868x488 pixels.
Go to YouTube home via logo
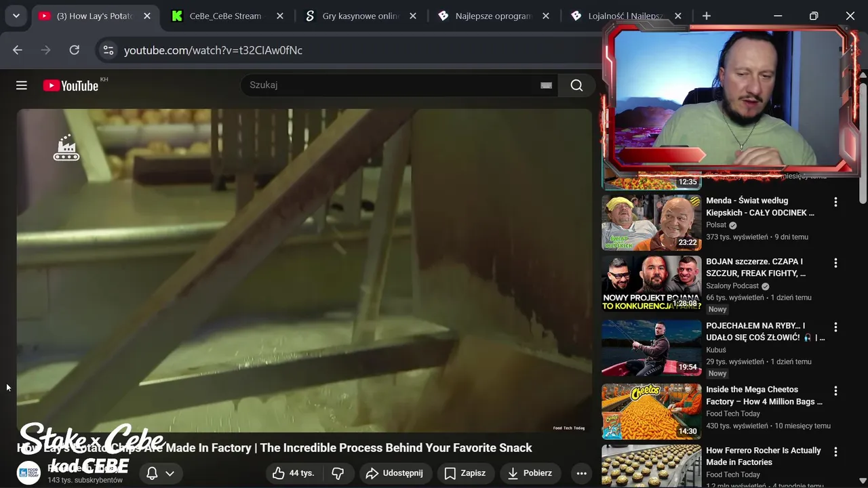click(71, 85)
